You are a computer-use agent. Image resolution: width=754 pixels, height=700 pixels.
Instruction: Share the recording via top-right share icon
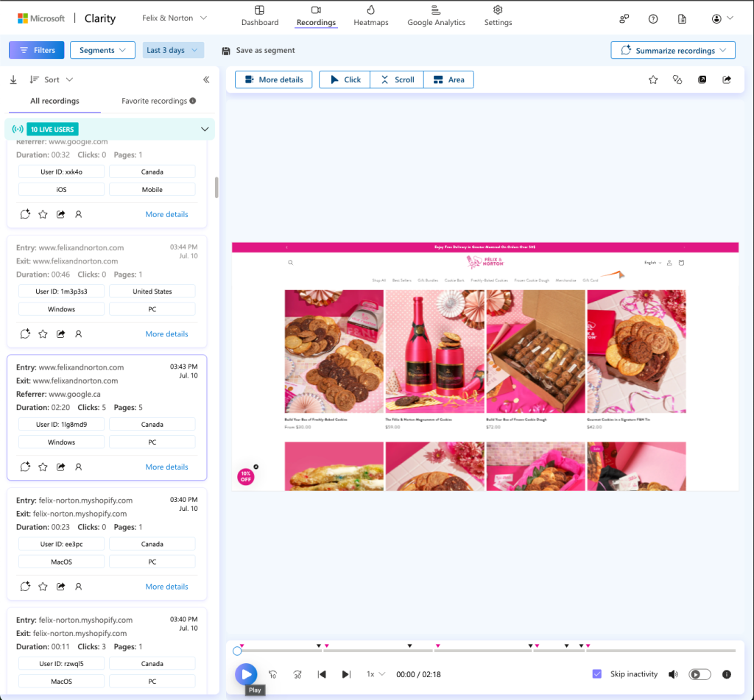pyautogui.click(x=727, y=79)
